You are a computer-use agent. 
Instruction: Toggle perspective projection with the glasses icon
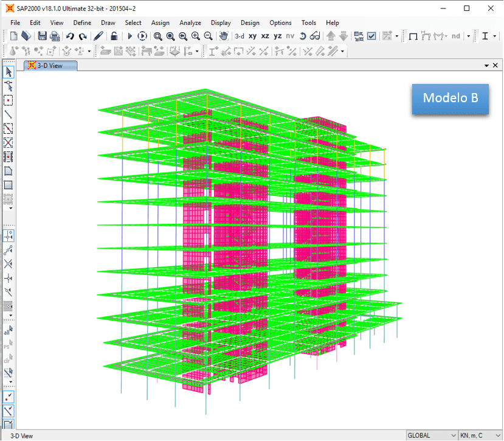click(x=313, y=36)
